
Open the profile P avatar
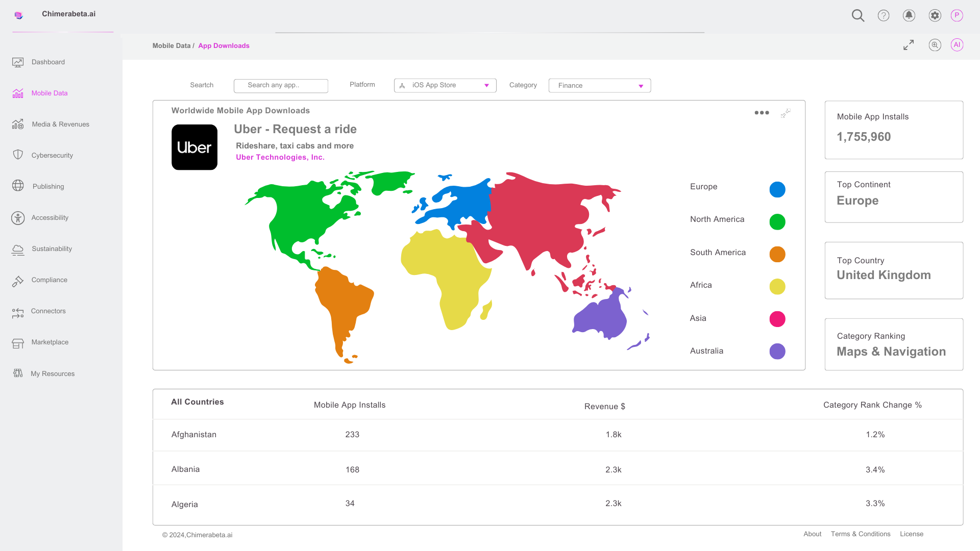click(x=957, y=15)
